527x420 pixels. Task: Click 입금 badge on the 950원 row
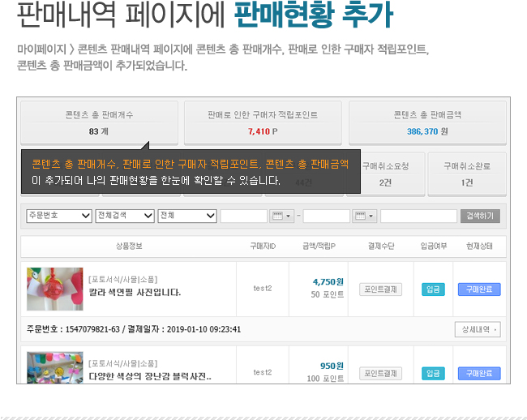tap(433, 373)
